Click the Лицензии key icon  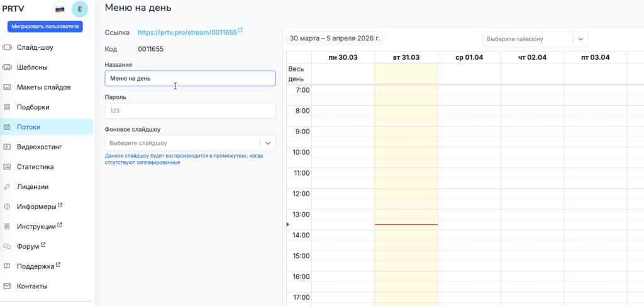8,187
